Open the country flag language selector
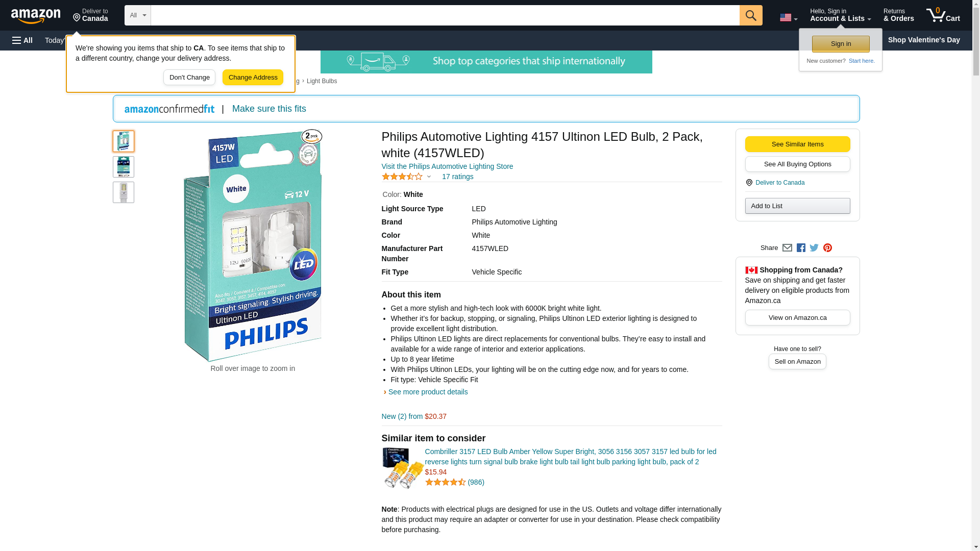This screenshot has width=980, height=551. 789,18
